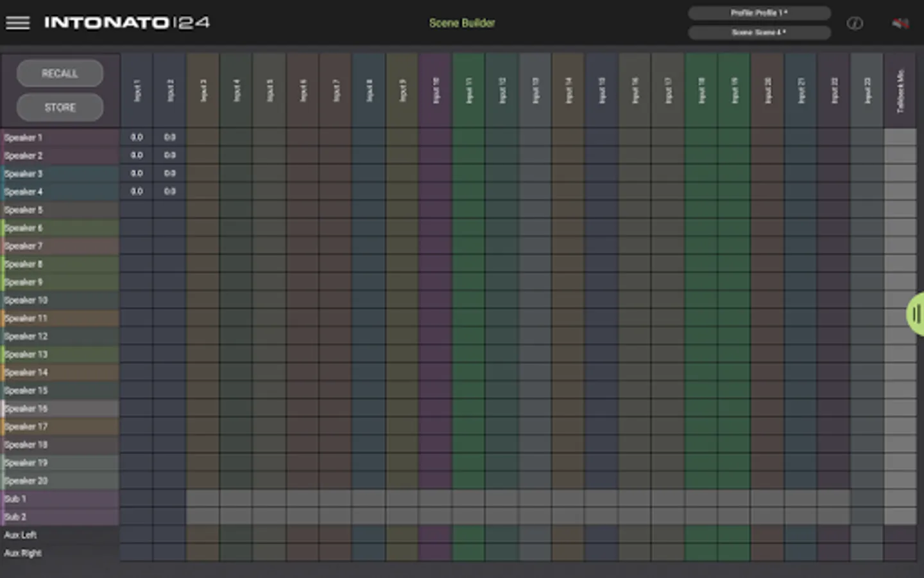Image resolution: width=924 pixels, height=578 pixels.
Task: Select the Speaker 2 row label
Action: coord(60,155)
